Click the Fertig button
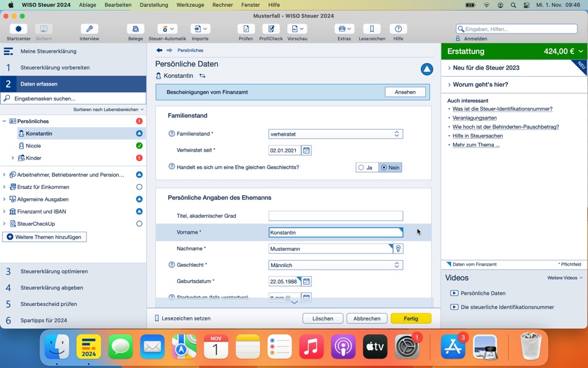 click(411, 318)
